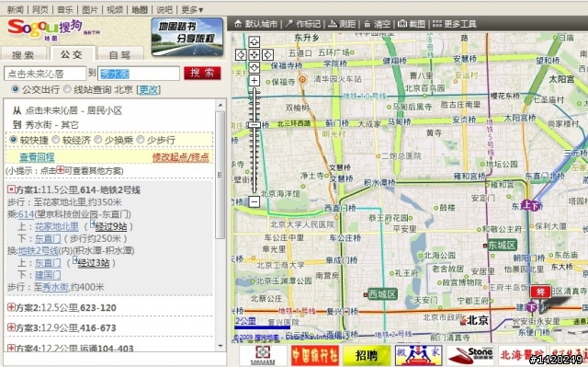Click the results panel scrollbar thumb
The height and width of the screenshot is (367, 588).
(220, 175)
